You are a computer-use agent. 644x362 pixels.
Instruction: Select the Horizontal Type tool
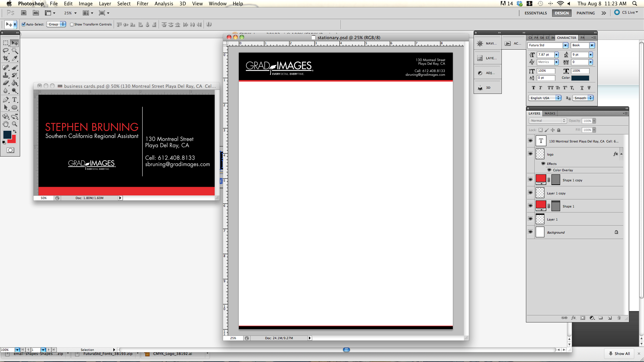(14, 100)
